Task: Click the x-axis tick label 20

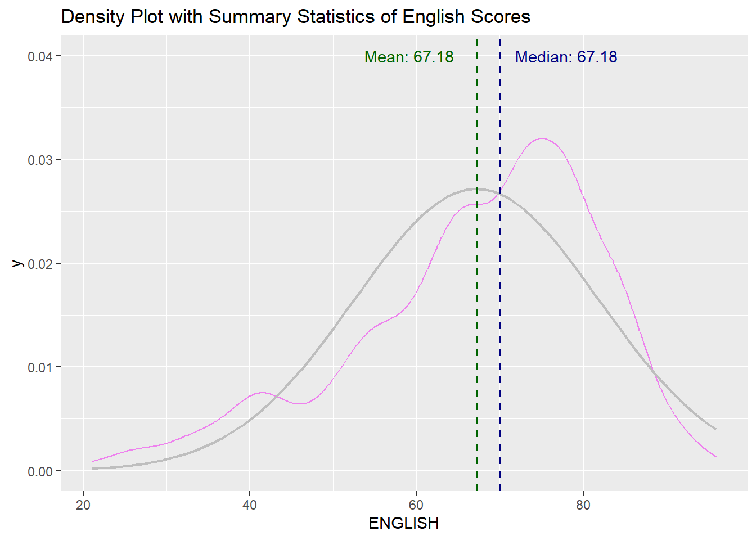Action: (x=83, y=505)
